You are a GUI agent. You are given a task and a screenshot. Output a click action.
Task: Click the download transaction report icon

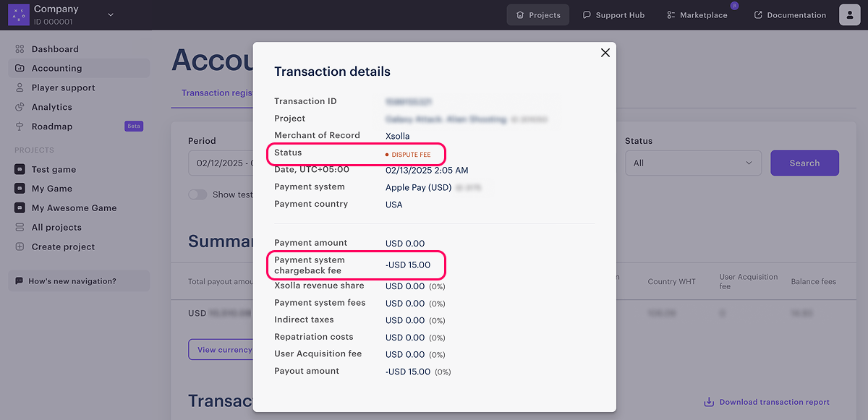pyautogui.click(x=709, y=402)
